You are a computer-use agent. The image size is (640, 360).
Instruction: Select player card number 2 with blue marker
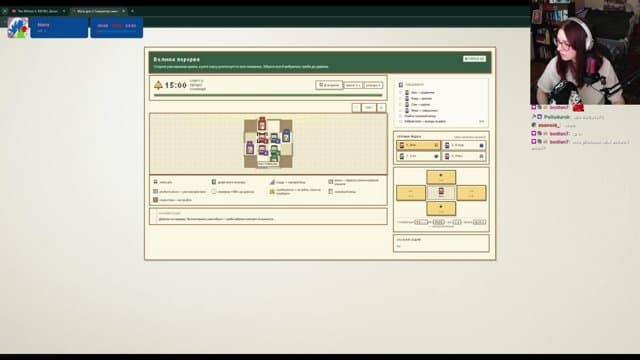point(464,145)
